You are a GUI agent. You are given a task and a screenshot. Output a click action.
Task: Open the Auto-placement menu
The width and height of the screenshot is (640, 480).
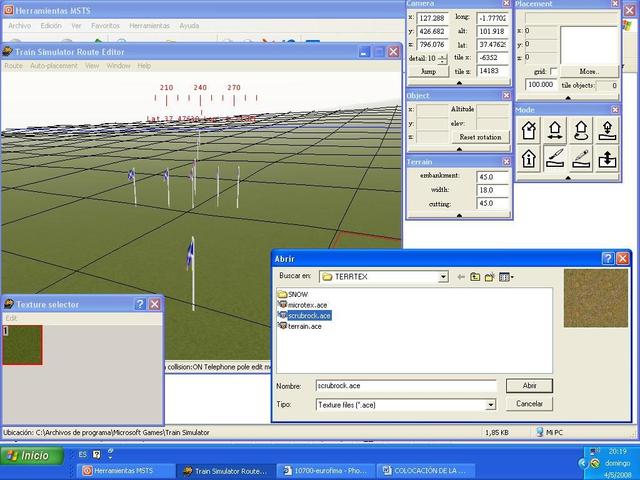pos(53,66)
